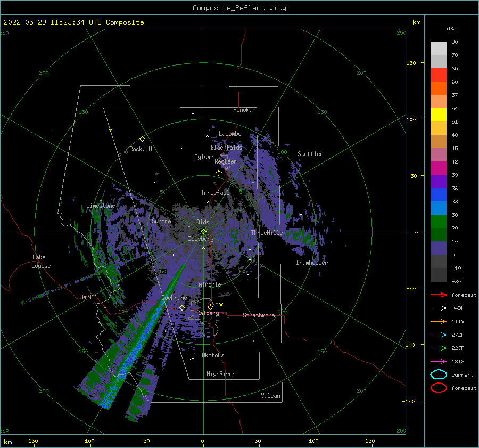
Task: Click the light gray 80 dBZ swatch
Action: pyautogui.click(x=439, y=48)
